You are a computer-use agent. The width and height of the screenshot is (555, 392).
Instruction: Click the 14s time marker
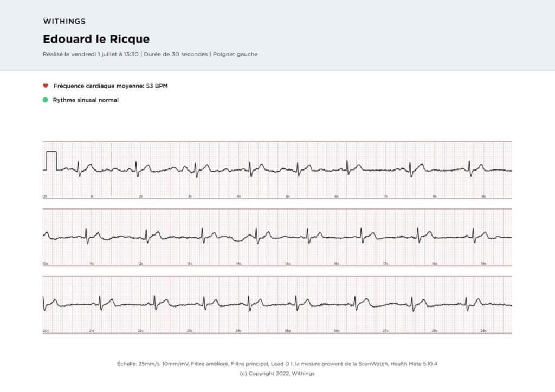(238, 264)
